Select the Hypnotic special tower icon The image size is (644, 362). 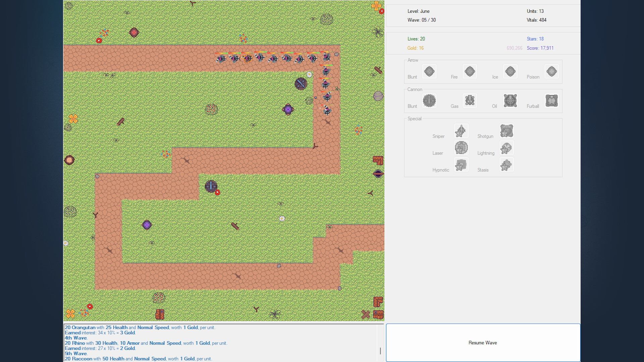tap(461, 165)
